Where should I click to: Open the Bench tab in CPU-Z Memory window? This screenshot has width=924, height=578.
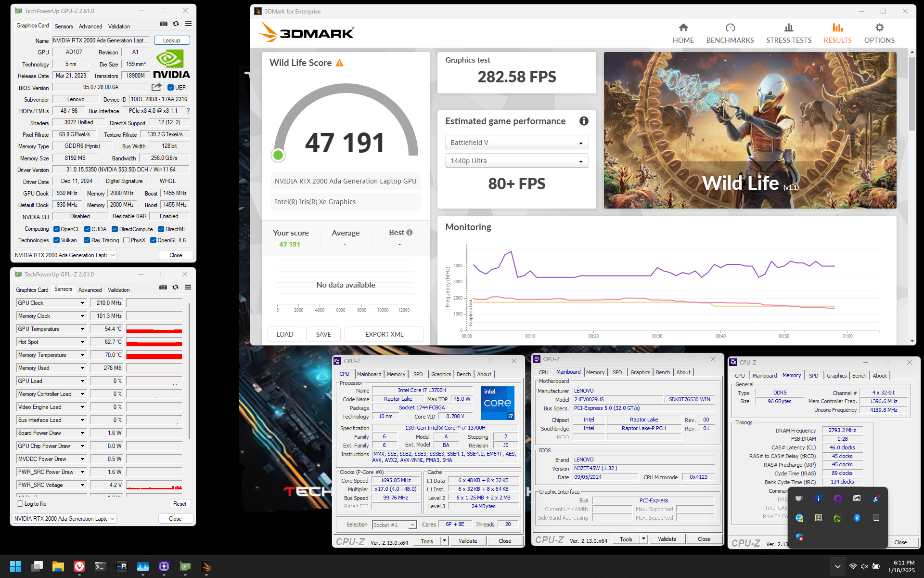point(859,376)
